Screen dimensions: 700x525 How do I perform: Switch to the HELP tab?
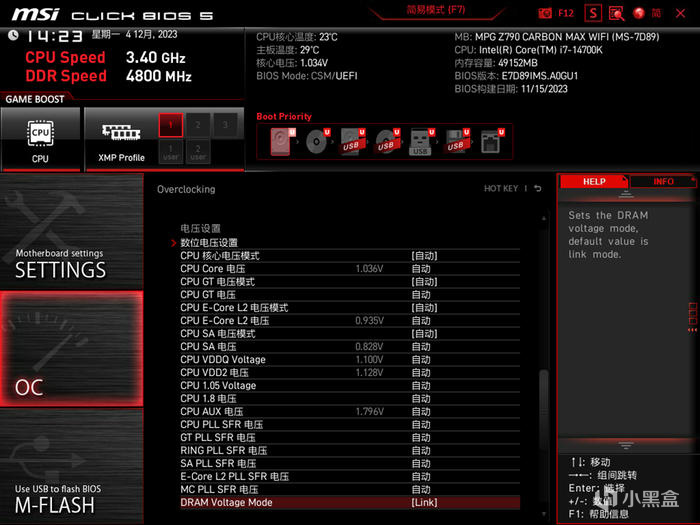point(594,181)
